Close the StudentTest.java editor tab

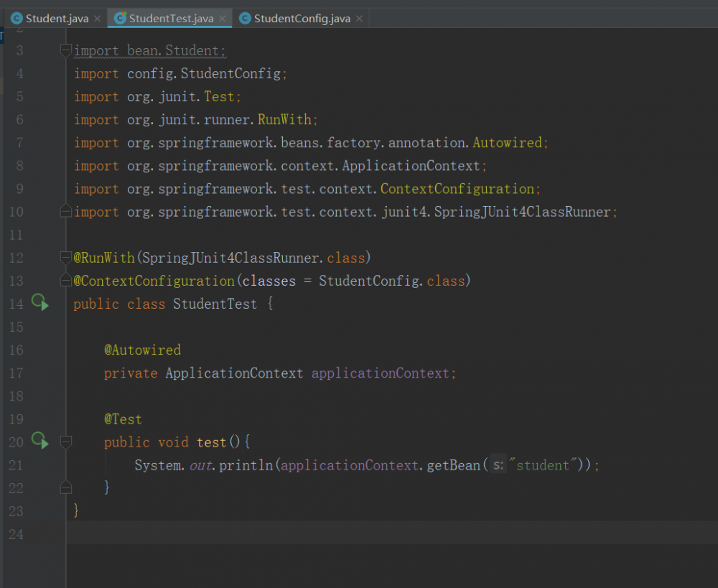223,19
